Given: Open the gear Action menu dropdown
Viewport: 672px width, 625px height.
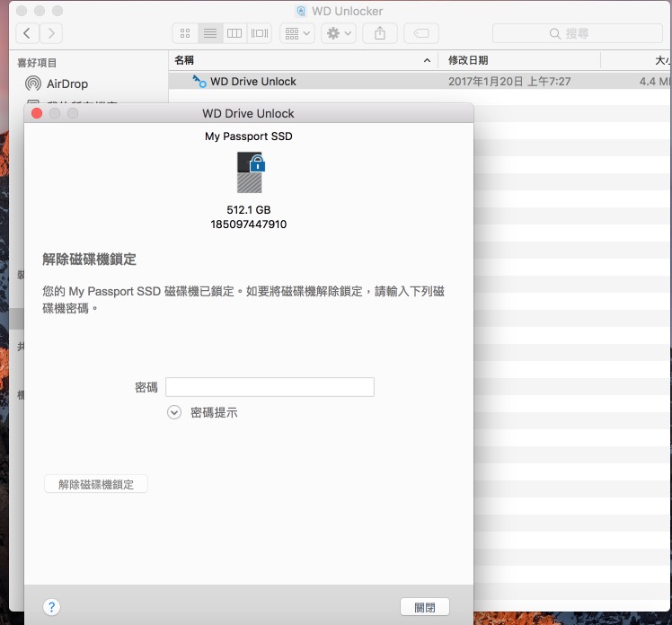Looking at the screenshot, I should (x=339, y=33).
